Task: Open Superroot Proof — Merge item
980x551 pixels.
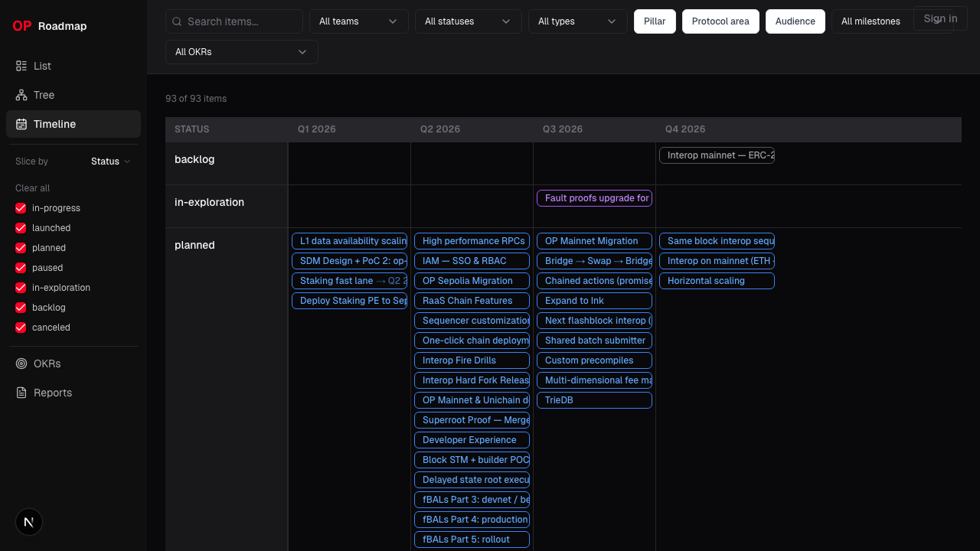Action: [x=472, y=420]
